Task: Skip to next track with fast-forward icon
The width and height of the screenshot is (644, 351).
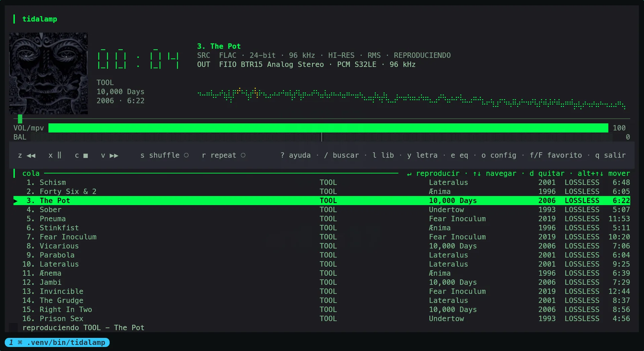Action: [x=114, y=155]
